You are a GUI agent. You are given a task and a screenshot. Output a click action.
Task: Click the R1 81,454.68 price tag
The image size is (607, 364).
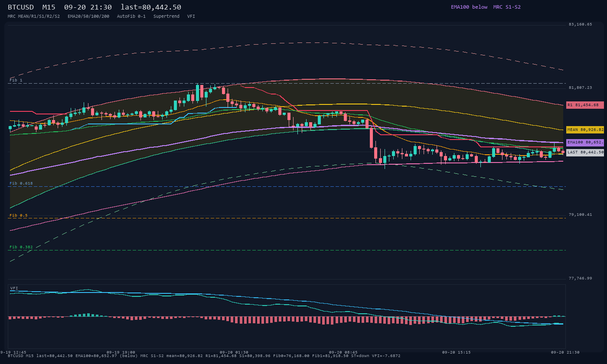[x=585, y=105]
